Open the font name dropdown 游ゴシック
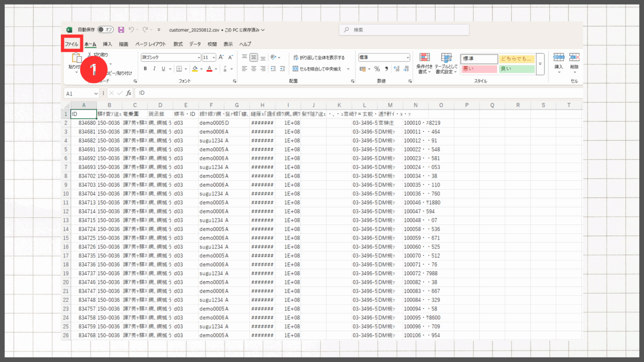This screenshot has width=644, height=362. click(x=198, y=58)
